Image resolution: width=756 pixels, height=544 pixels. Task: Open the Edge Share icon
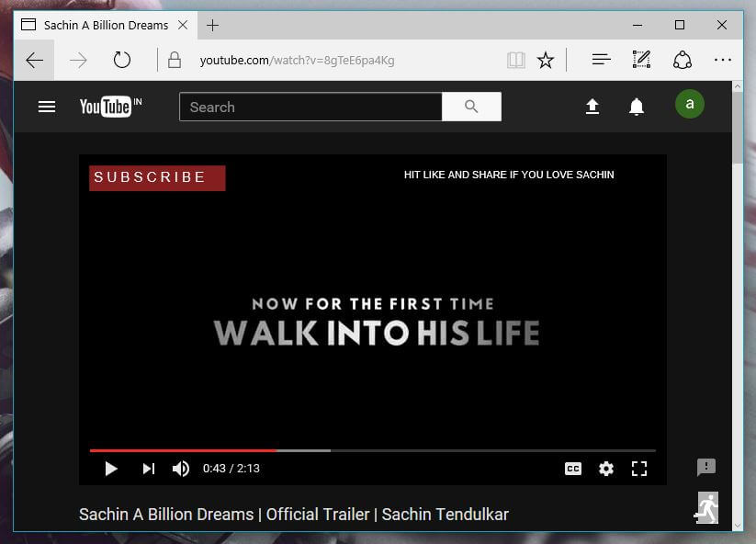[x=683, y=60]
